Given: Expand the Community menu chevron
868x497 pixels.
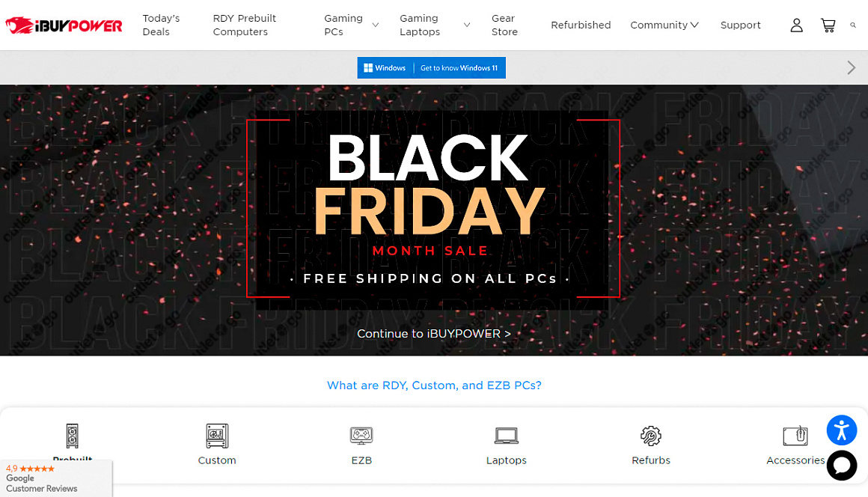Looking at the screenshot, I should pos(694,25).
